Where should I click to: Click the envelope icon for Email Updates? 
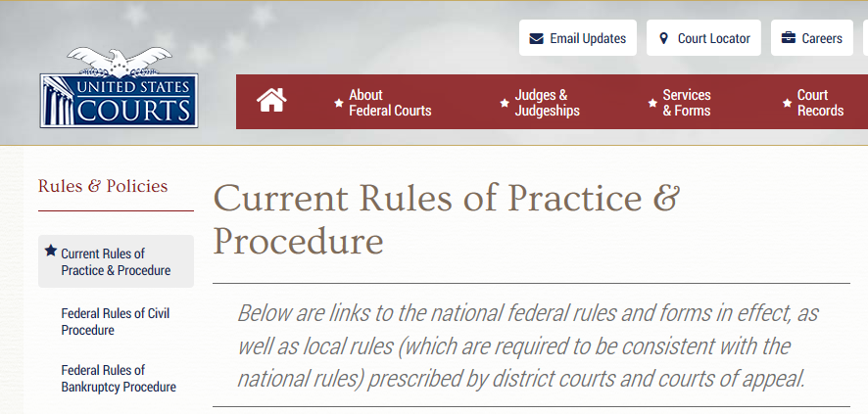(x=537, y=39)
